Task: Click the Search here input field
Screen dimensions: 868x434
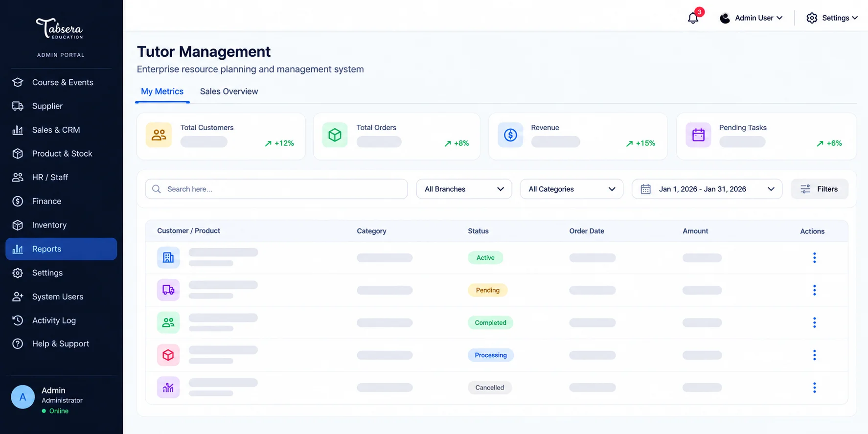Action: pos(276,189)
